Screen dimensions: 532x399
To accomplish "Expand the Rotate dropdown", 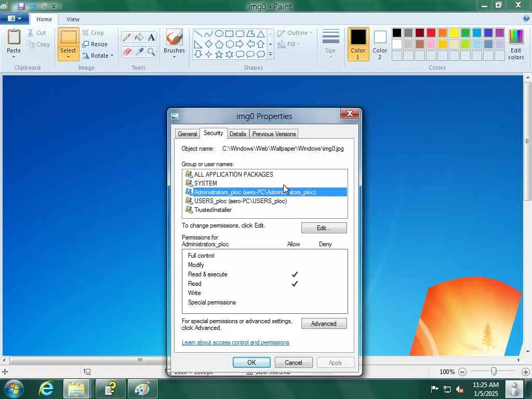I will point(112,55).
